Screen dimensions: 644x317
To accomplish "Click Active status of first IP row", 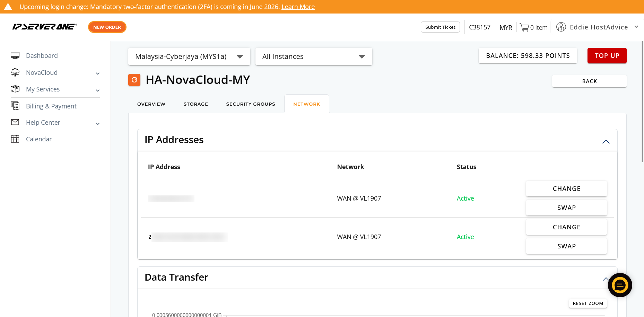I will [x=465, y=198].
